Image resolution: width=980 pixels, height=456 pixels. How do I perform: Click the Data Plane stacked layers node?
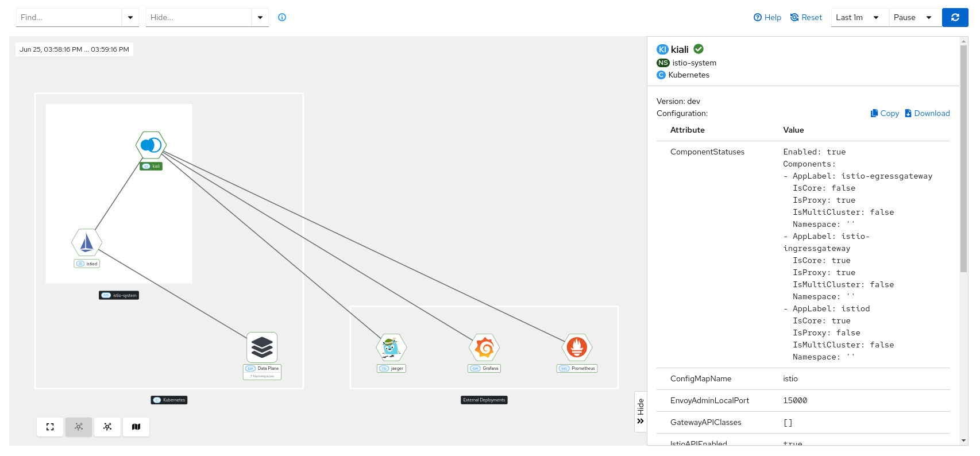click(262, 347)
